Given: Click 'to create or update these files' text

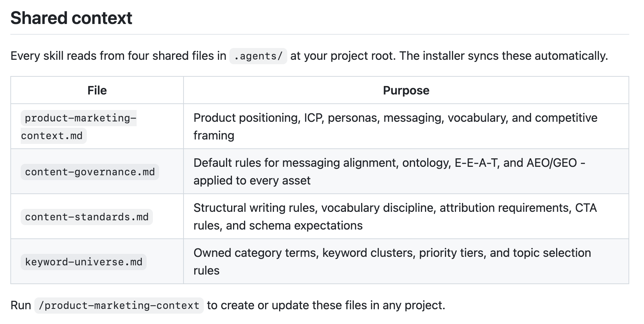Looking at the screenshot, I should (326, 306).
